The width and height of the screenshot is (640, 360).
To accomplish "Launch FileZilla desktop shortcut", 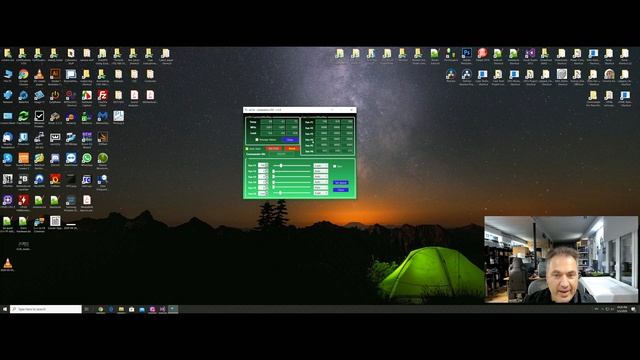I will point(103,95).
